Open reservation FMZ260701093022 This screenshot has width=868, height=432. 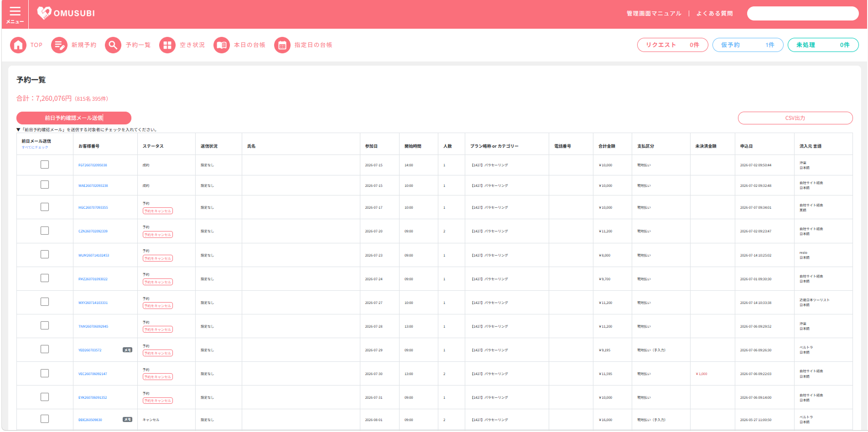coord(93,279)
